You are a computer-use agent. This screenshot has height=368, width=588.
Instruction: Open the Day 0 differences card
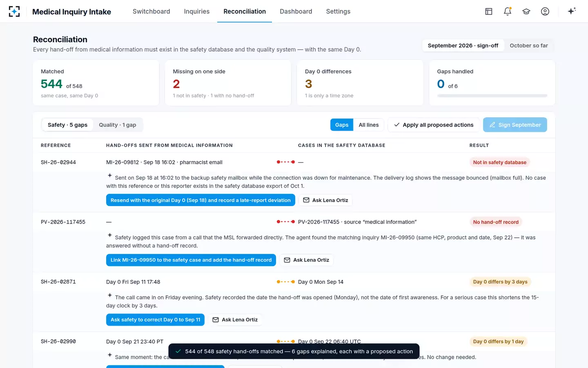point(360,83)
